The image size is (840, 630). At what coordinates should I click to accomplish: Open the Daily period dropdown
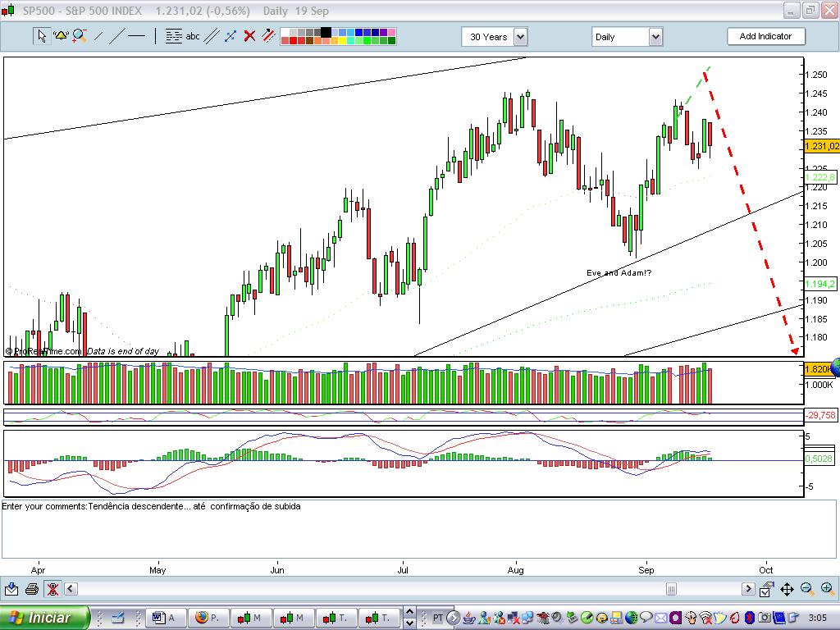(652, 36)
